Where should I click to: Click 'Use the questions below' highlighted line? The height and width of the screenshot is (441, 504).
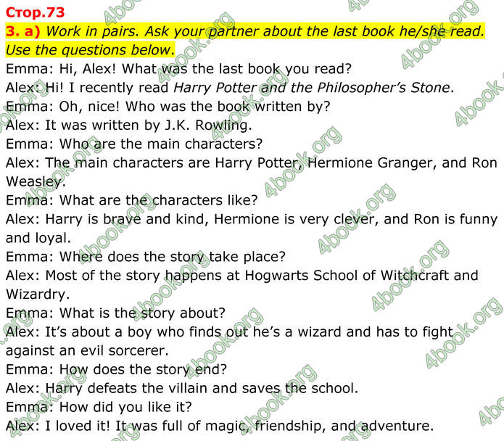[90, 50]
